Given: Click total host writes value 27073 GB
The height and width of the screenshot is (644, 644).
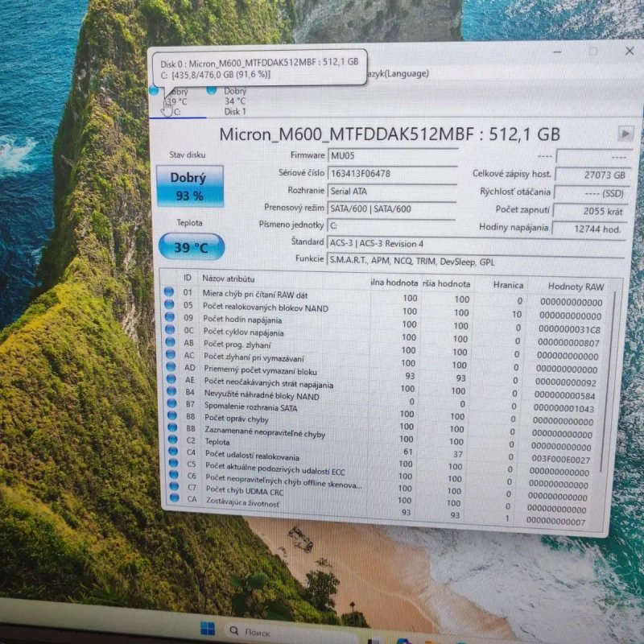Looking at the screenshot, I should click(592, 175).
